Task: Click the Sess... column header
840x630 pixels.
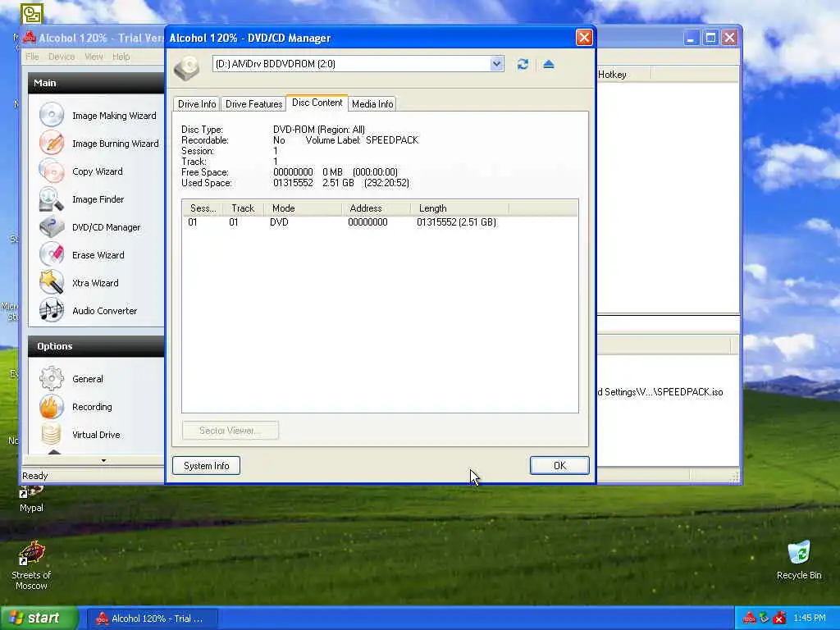Action: coord(203,208)
